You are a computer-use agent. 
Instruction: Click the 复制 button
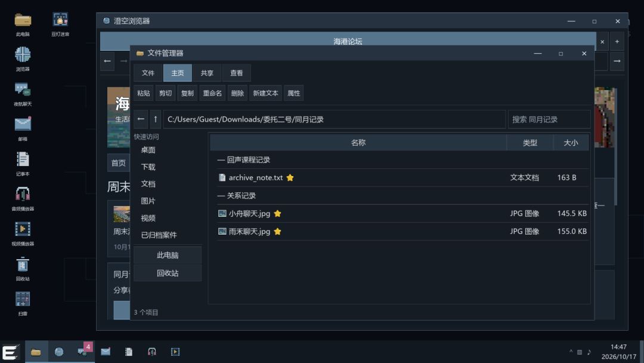pyautogui.click(x=187, y=93)
